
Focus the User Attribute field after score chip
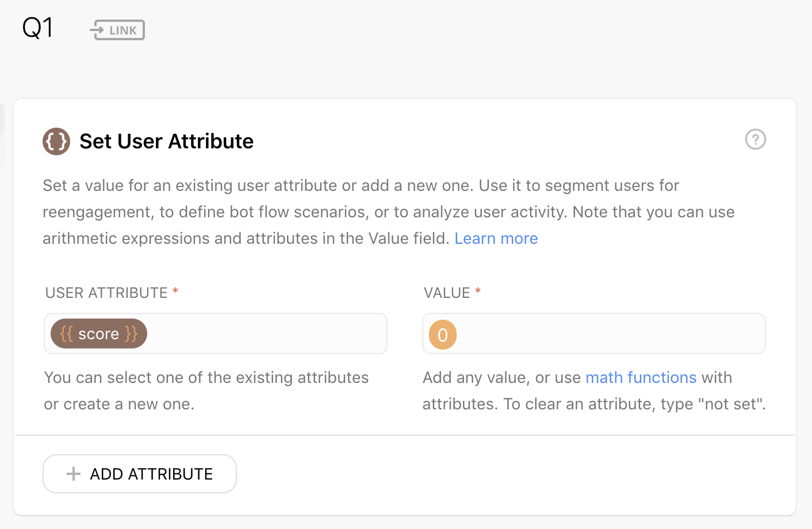tap(267, 333)
